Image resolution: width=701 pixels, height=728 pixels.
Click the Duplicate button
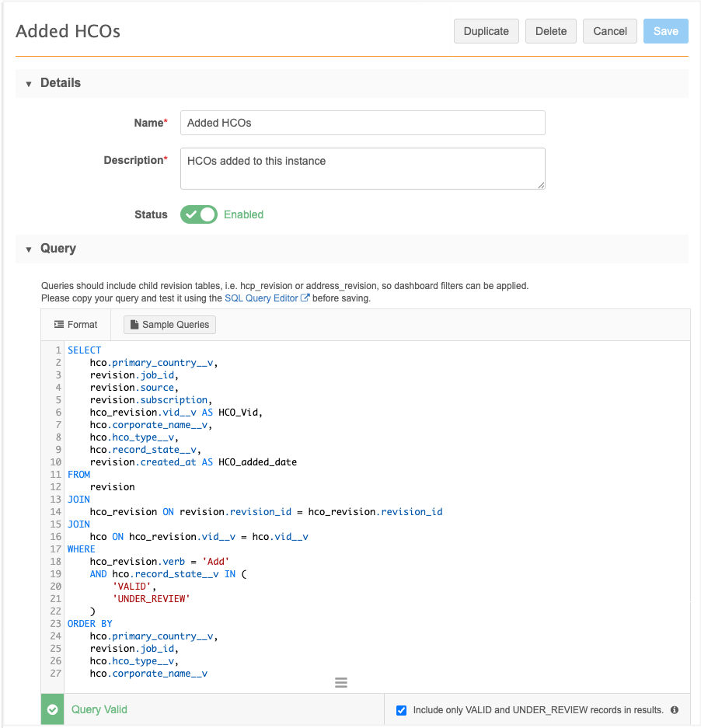[486, 31]
